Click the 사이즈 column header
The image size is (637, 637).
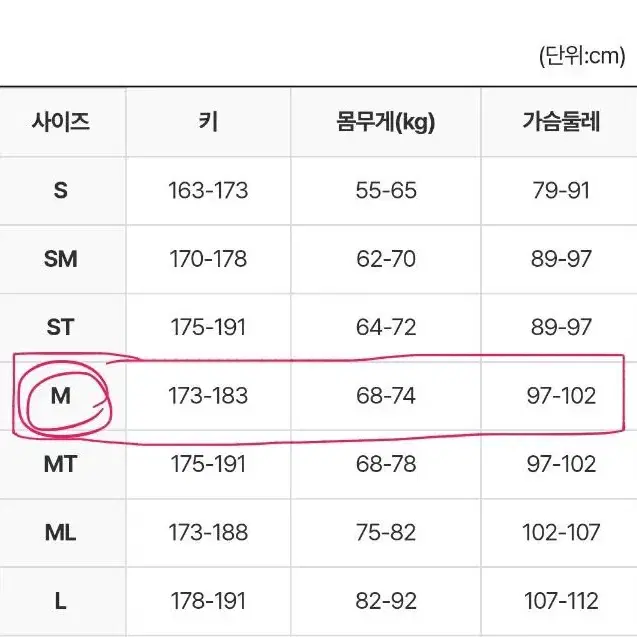61,121
